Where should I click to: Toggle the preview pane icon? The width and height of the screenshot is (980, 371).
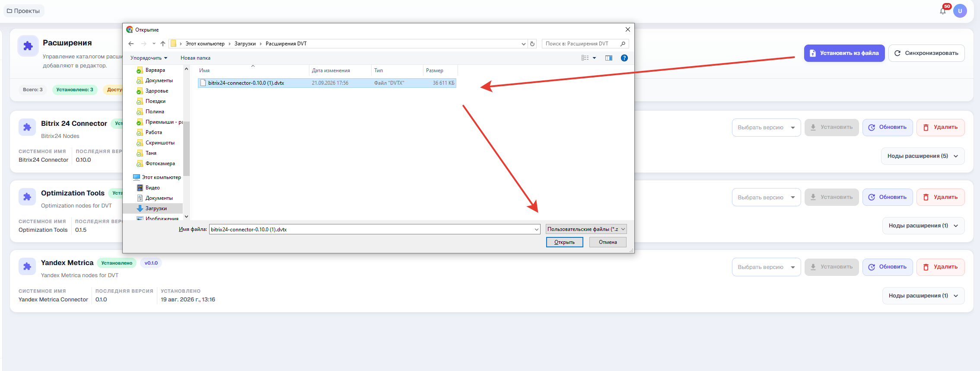[609, 58]
